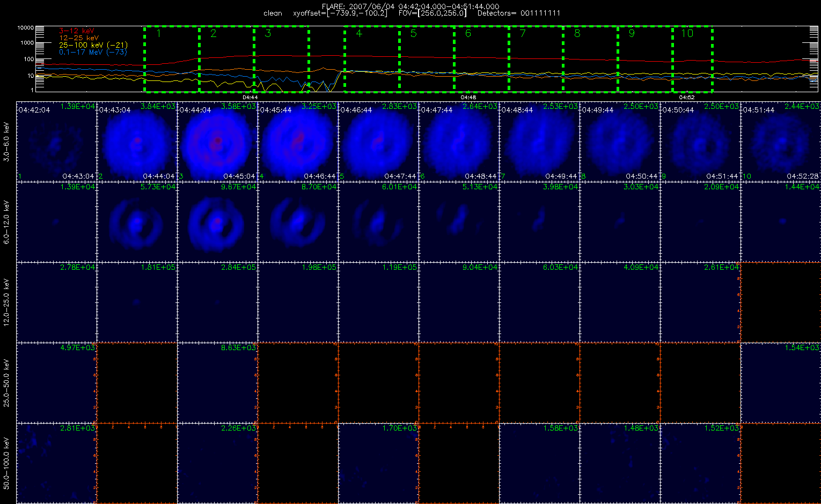Click the '3.98E+04' peak value

tap(561, 187)
